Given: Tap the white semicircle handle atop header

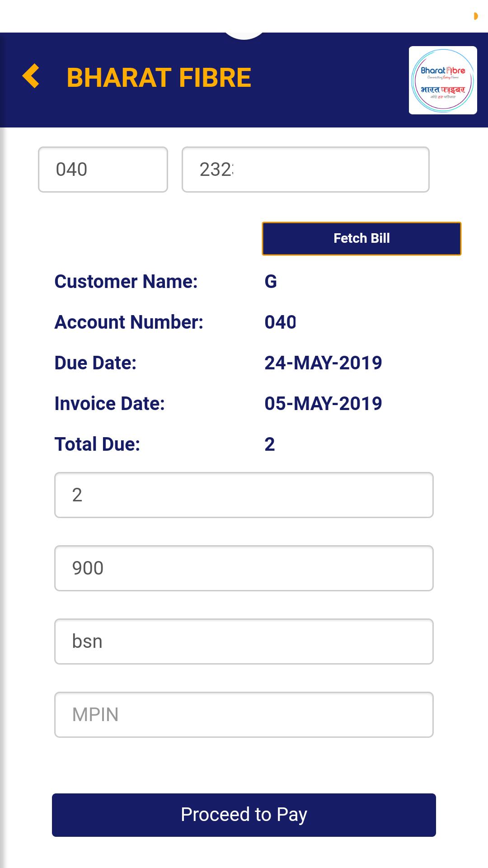Looking at the screenshot, I should (244, 36).
